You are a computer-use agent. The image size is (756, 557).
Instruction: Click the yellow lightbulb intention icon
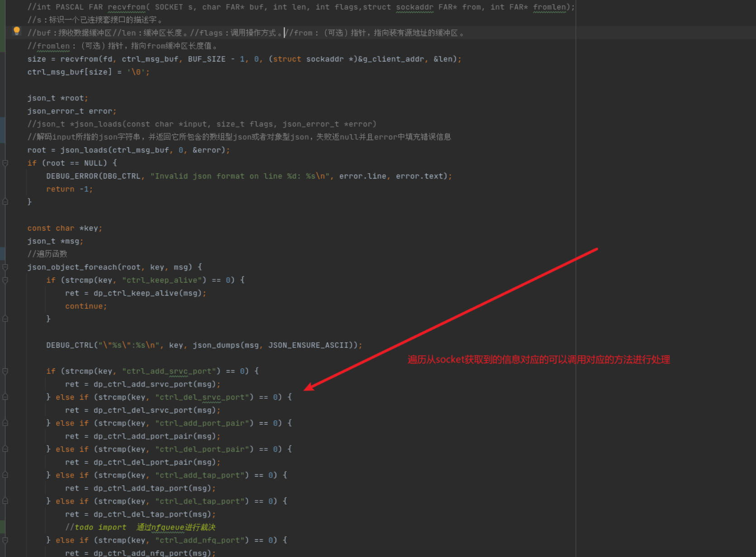click(x=17, y=31)
